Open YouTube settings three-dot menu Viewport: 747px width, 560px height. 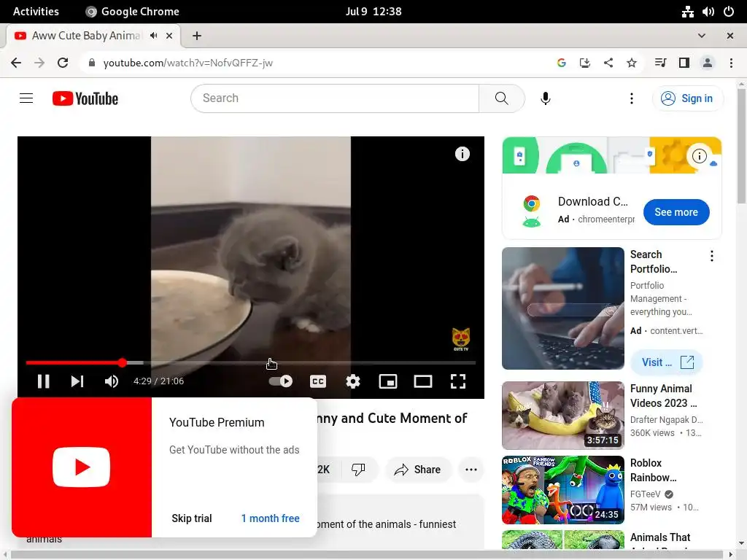pos(632,98)
